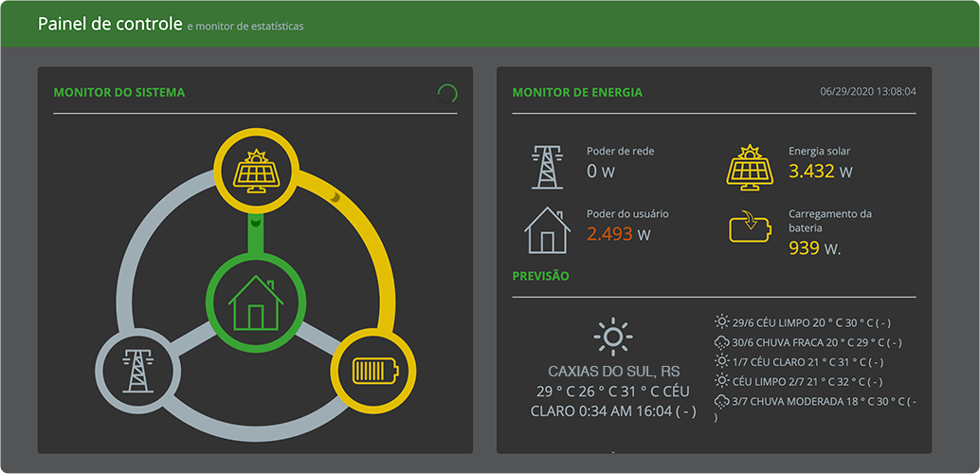Click the Previsão section heading

click(540, 276)
